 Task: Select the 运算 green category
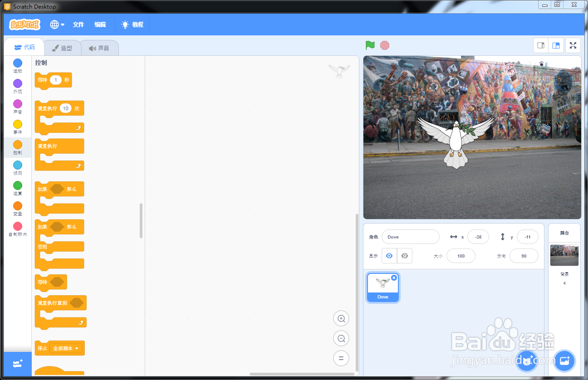click(x=17, y=188)
